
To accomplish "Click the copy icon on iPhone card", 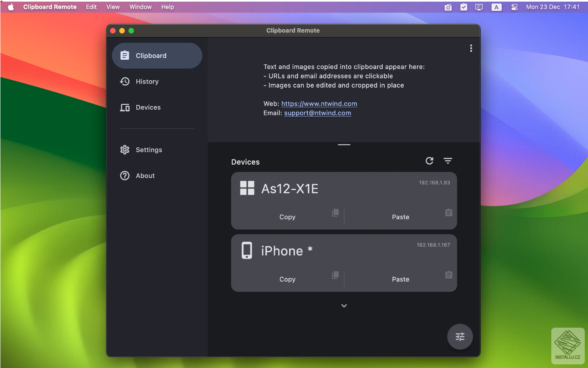I will point(335,275).
